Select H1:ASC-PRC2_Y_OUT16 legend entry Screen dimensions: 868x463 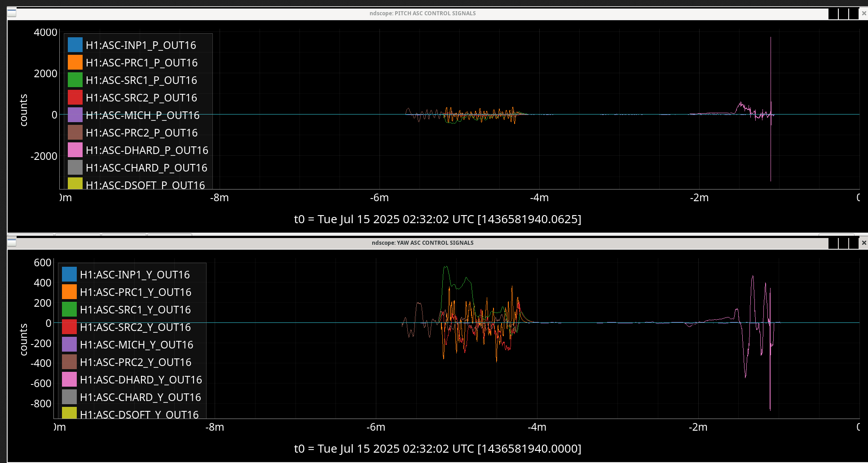click(x=136, y=362)
